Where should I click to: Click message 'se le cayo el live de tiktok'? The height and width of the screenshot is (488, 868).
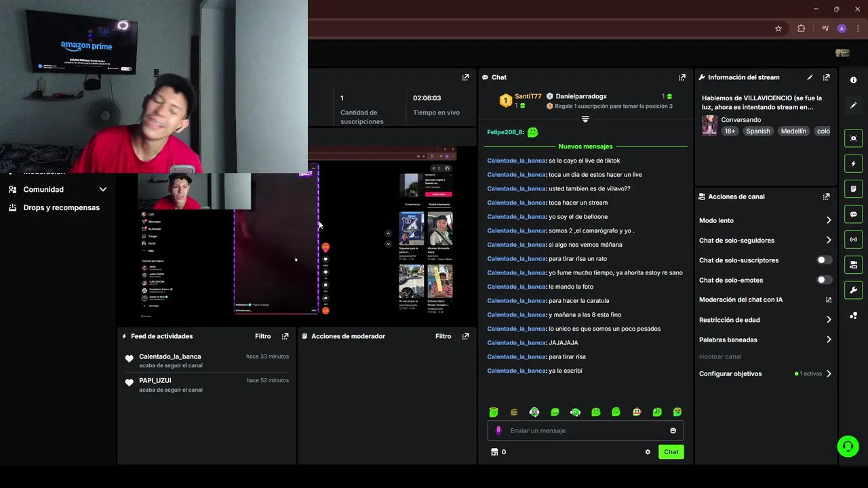point(585,161)
